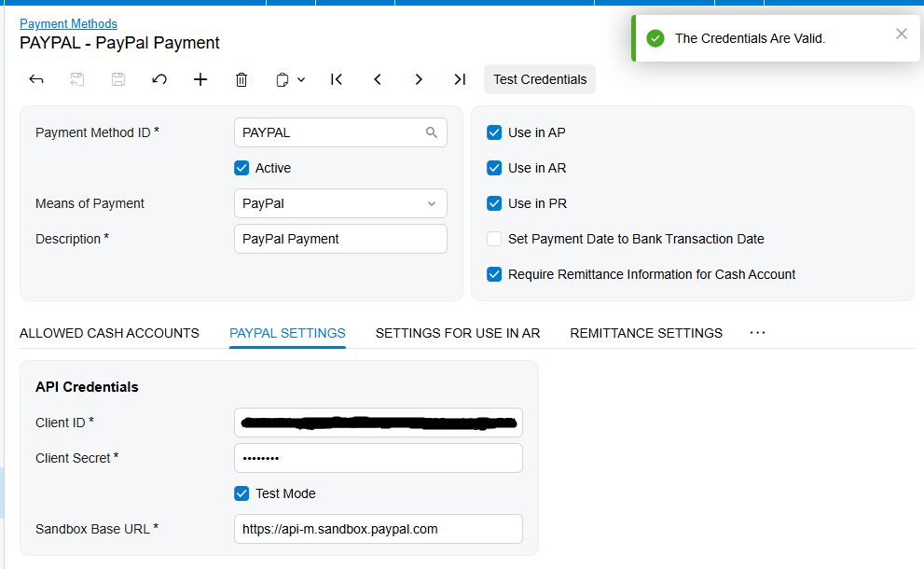The height and width of the screenshot is (569, 924).
Task: Click the API Credentials heading
Action: (87, 387)
